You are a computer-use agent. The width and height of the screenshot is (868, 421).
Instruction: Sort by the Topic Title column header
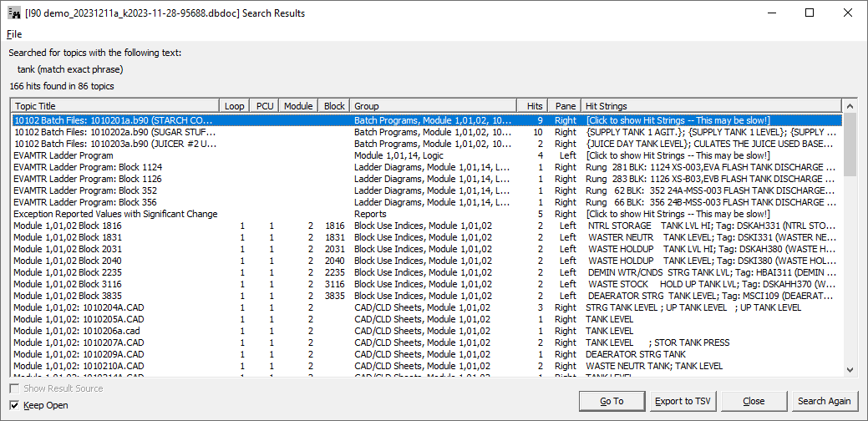[115, 105]
